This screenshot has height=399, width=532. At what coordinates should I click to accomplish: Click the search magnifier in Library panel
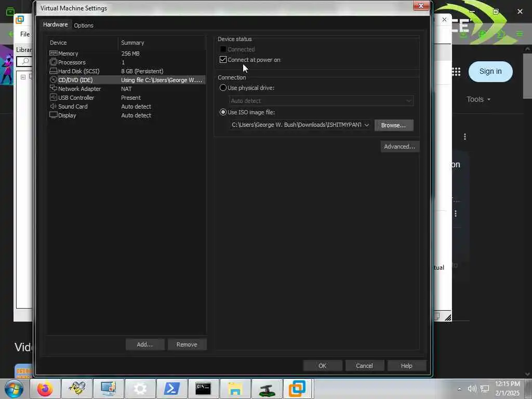click(x=25, y=61)
